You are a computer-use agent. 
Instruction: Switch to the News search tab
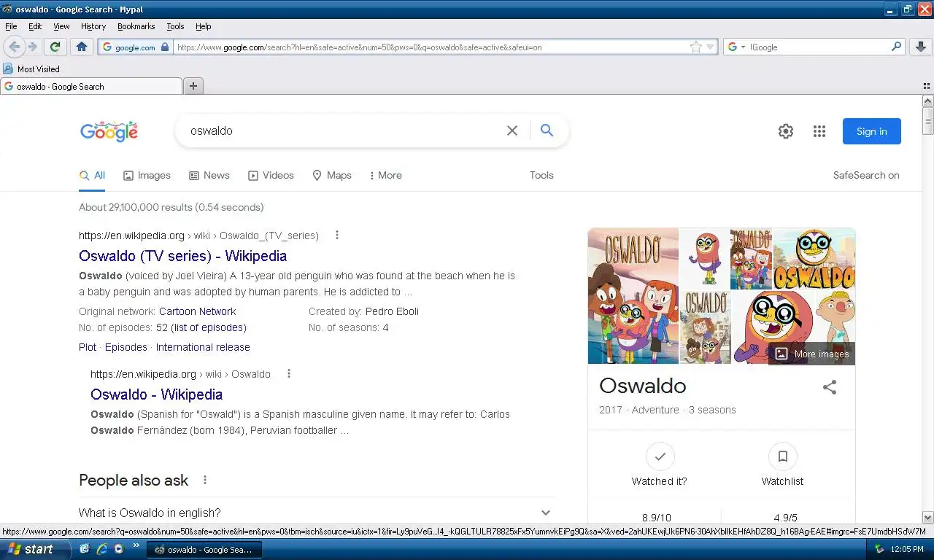click(209, 175)
